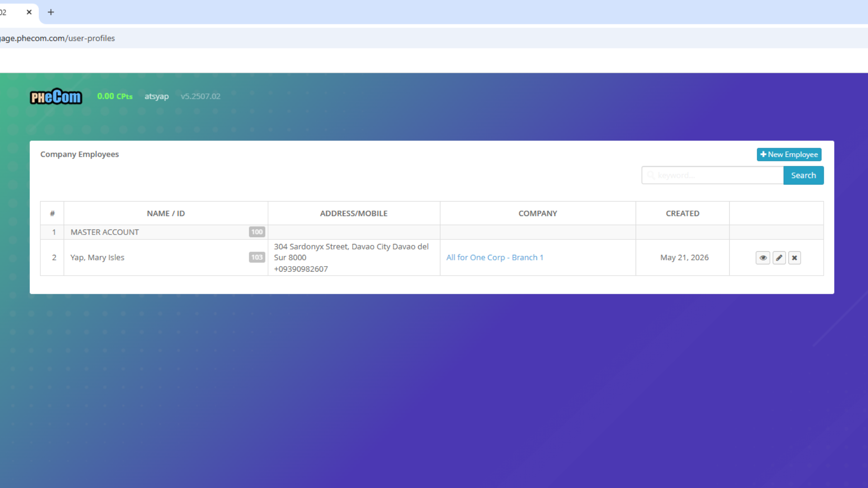Click the New Employee button
This screenshot has width=868, height=488.
(789, 155)
